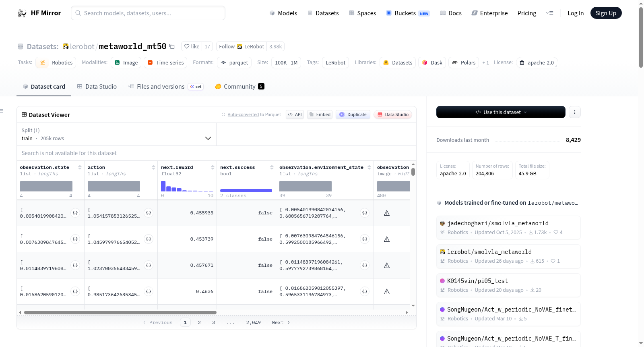The width and height of the screenshot is (644, 347).
Task: Go to Datasets in the top navigation
Action: tap(323, 13)
